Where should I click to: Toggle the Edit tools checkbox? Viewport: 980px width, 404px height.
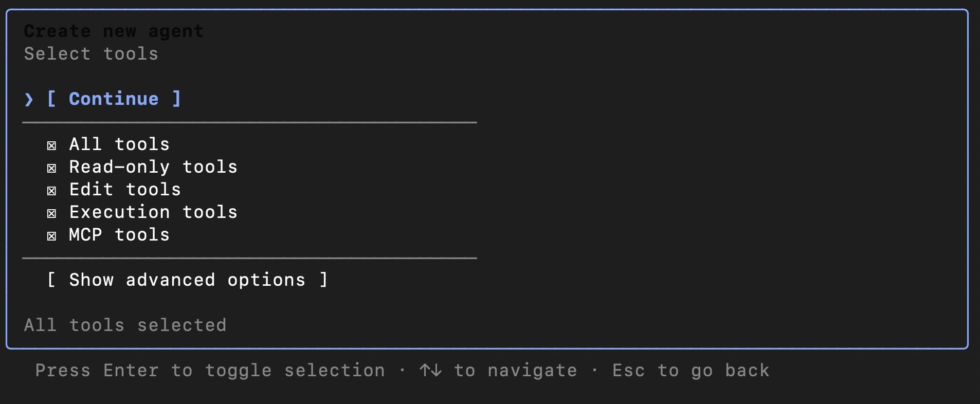click(51, 191)
